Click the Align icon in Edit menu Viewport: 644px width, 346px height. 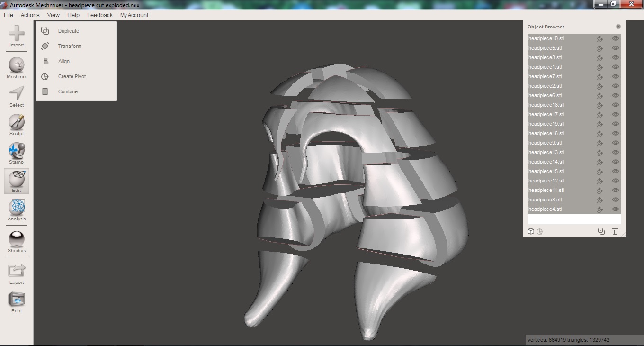tap(45, 61)
